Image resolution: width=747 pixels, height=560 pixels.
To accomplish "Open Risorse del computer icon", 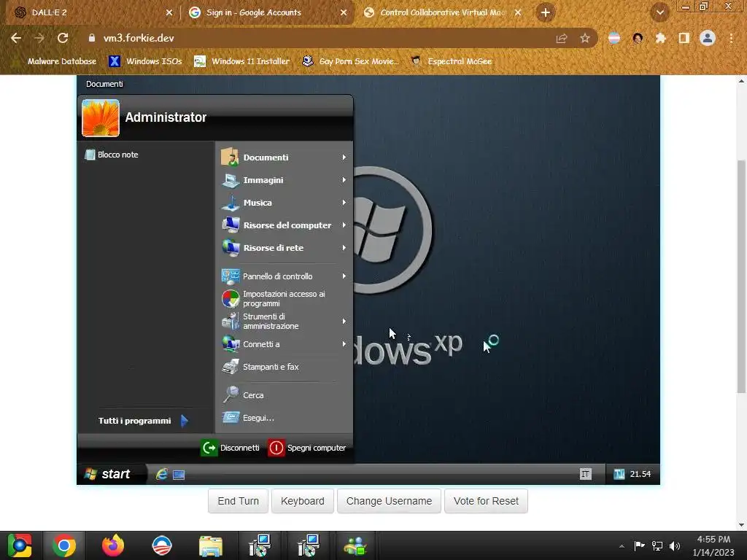I will click(x=230, y=225).
